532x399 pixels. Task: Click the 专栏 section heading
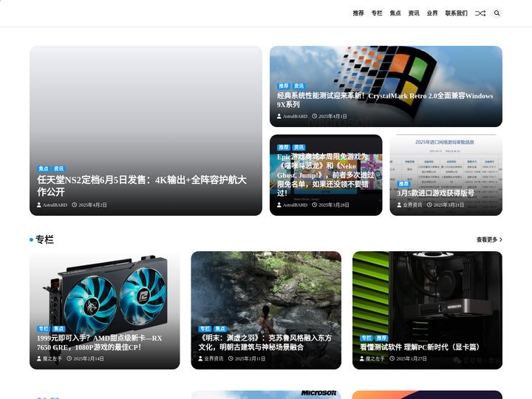(44, 239)
